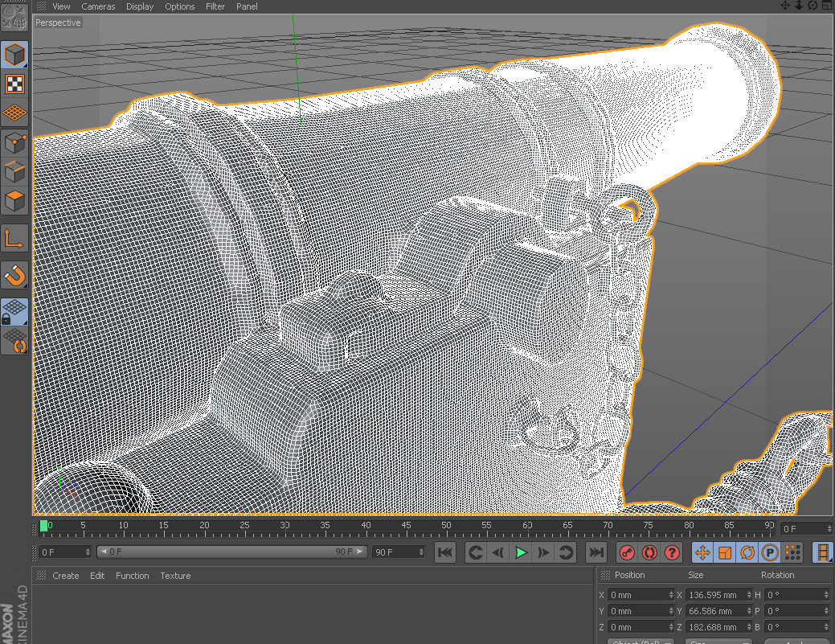
Task: Toggle the Locked Workplane icon
Action: (x=15, y=312)
